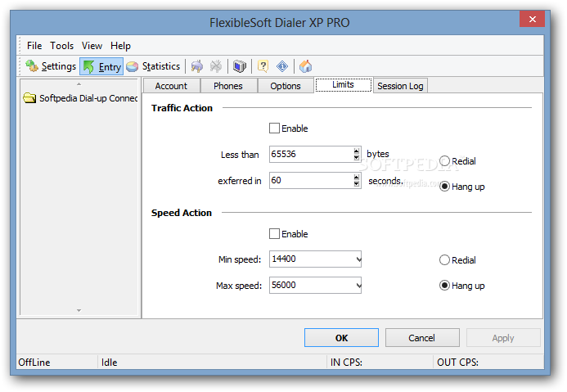This screenshot has height=392, width=567.
Task: Open the Settings toolbar button
Action: (51, 66)
